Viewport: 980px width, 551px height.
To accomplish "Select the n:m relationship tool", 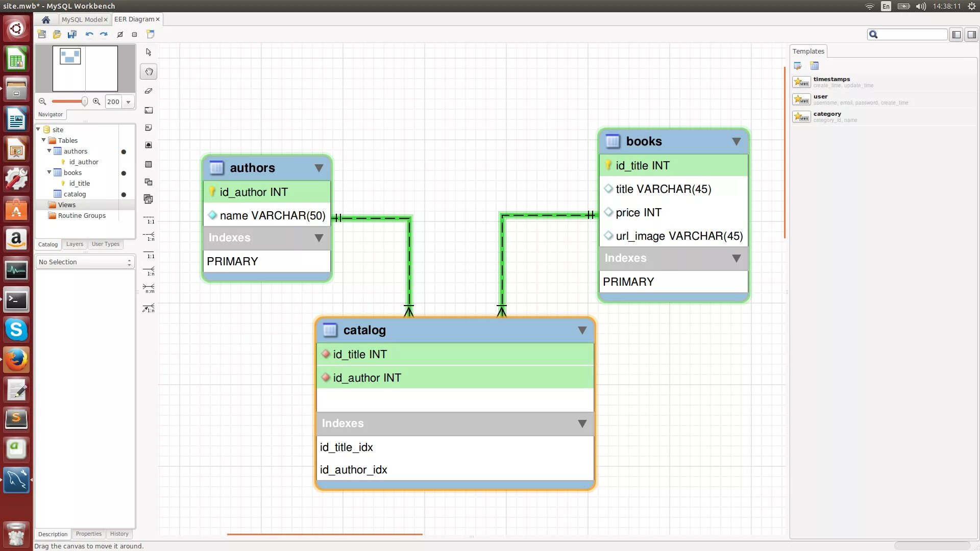I will click(x=149, y=289).
